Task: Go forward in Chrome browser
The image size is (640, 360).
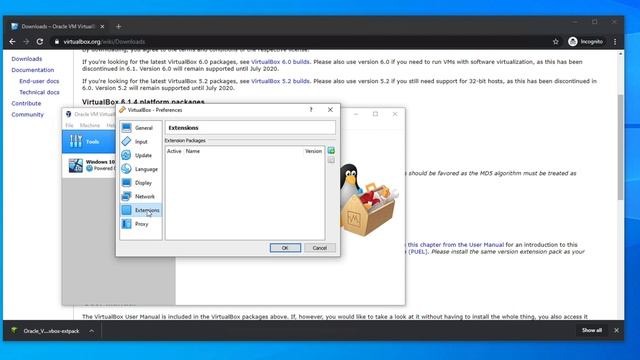Action: click(x=26, y=42)
